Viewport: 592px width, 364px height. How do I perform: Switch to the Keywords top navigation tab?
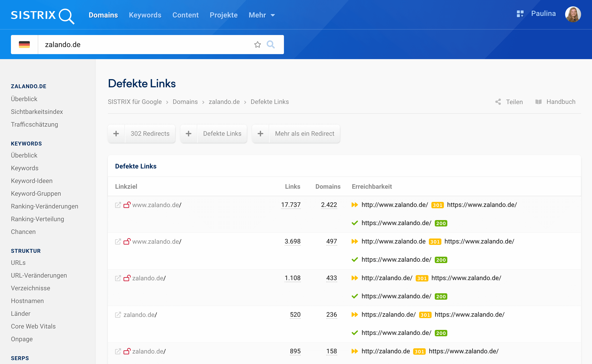(x=145, y=15)
